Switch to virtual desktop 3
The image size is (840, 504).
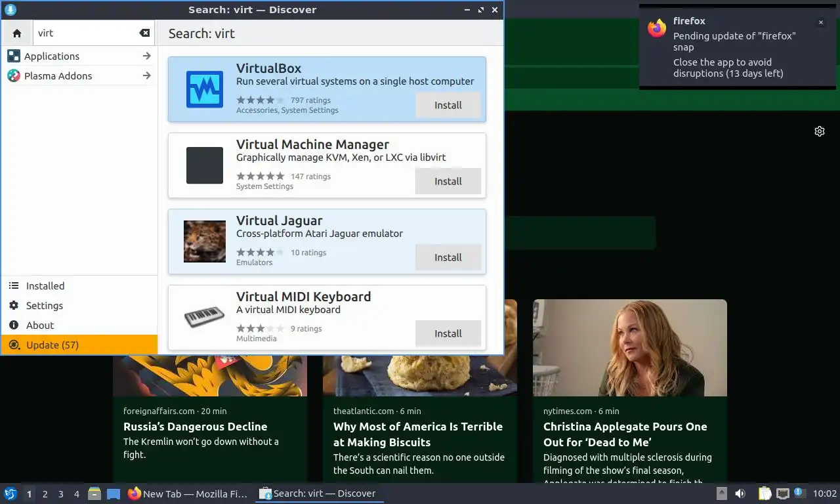[60, 494]
